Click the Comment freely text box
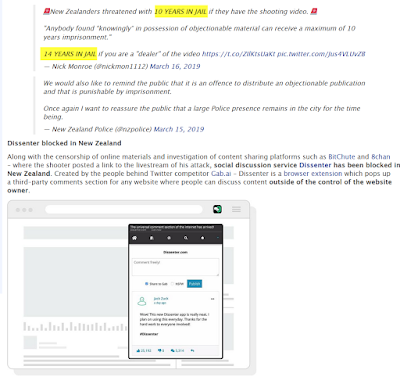This screenshot has width=400, height=377. point(175,267)
